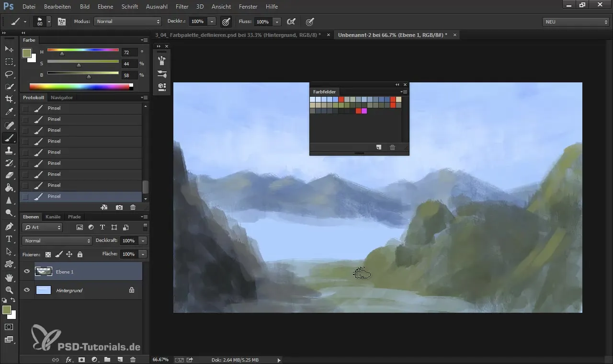This screenshot has height=364, width=613.
Task: Select the Healing Brush tool
Action: coord(9,125)
